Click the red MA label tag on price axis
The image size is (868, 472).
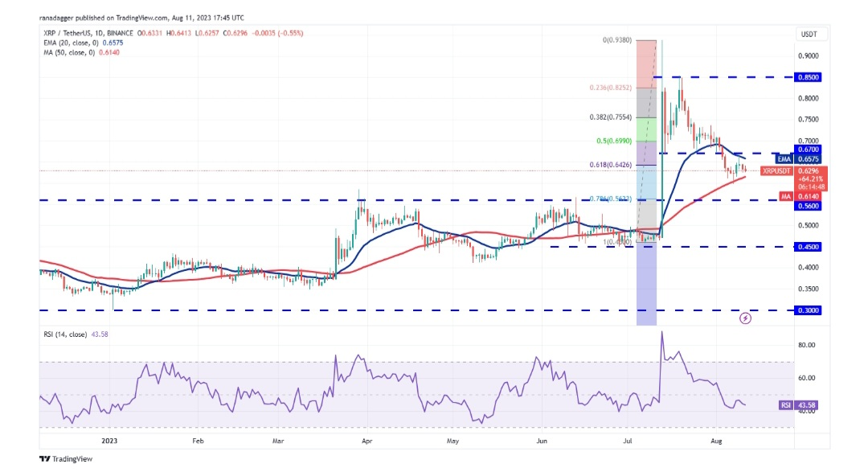pyautogui.click(x=785, y=195)
